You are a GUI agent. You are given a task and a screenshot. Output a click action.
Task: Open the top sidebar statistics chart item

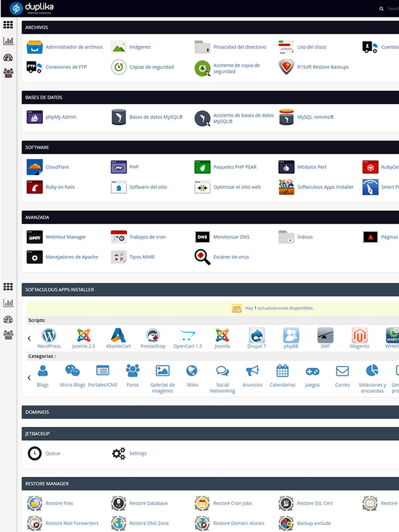point(8,41)
